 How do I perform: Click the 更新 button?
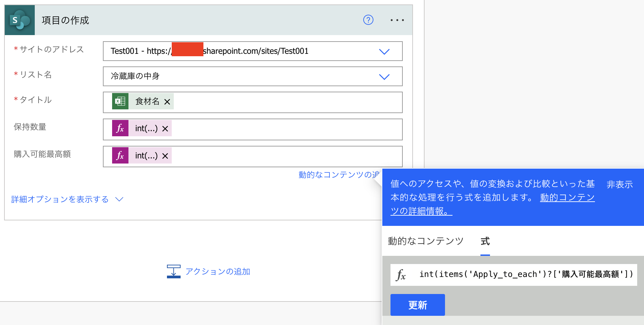coord(418,305)
